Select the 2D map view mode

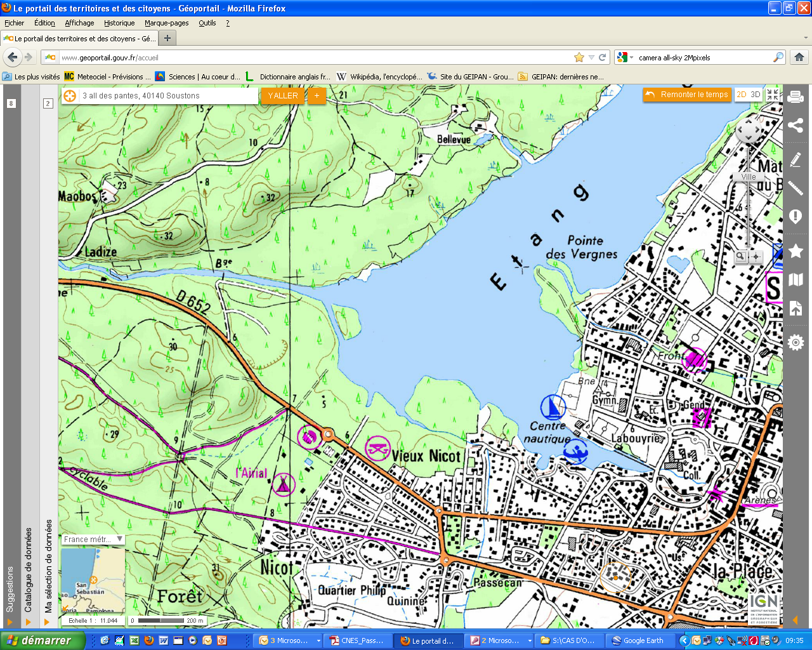pyautogui.click(x=741, y=95)
